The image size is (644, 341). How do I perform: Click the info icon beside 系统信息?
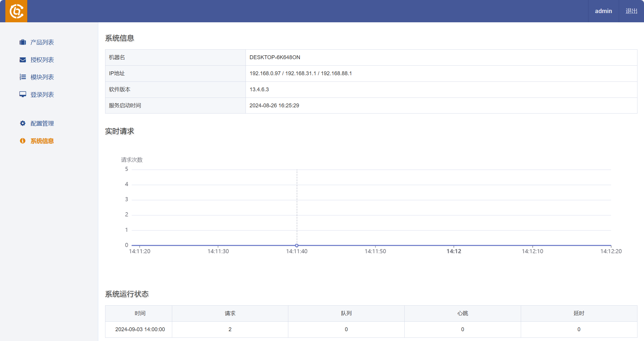pyautogui.click(x=23, y=141)
